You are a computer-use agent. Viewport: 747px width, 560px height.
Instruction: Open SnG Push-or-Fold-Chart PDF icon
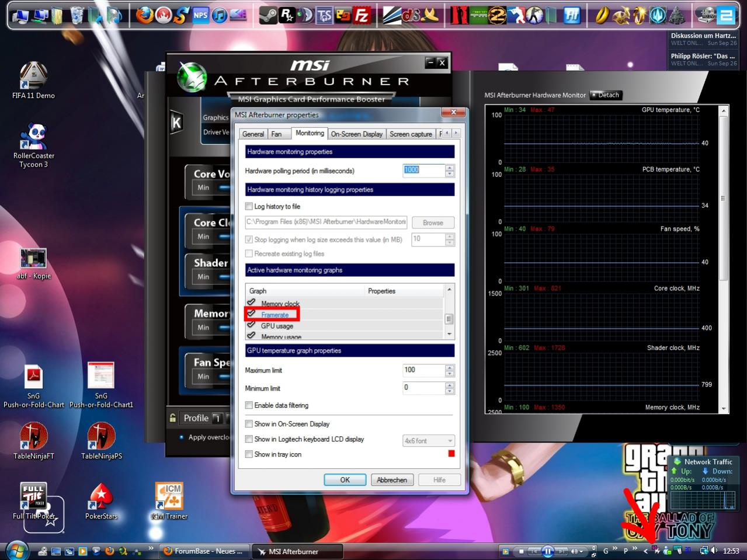[34, 385]
